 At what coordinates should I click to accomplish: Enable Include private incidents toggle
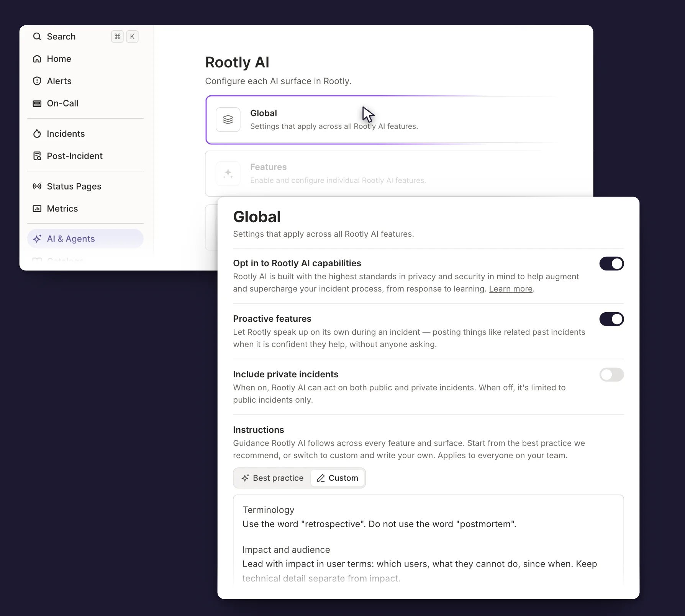(611, 375)
